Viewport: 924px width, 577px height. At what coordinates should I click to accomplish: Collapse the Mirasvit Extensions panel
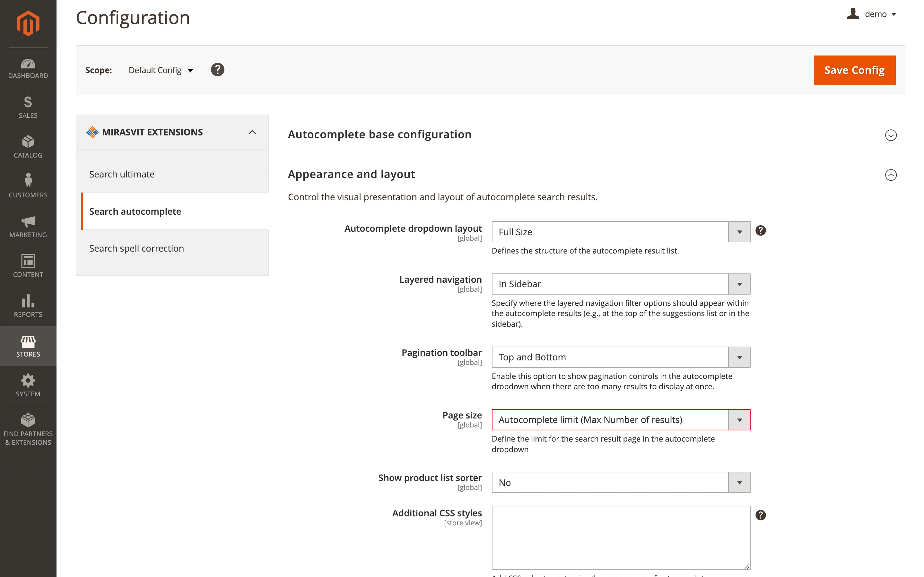pos(252,132)
